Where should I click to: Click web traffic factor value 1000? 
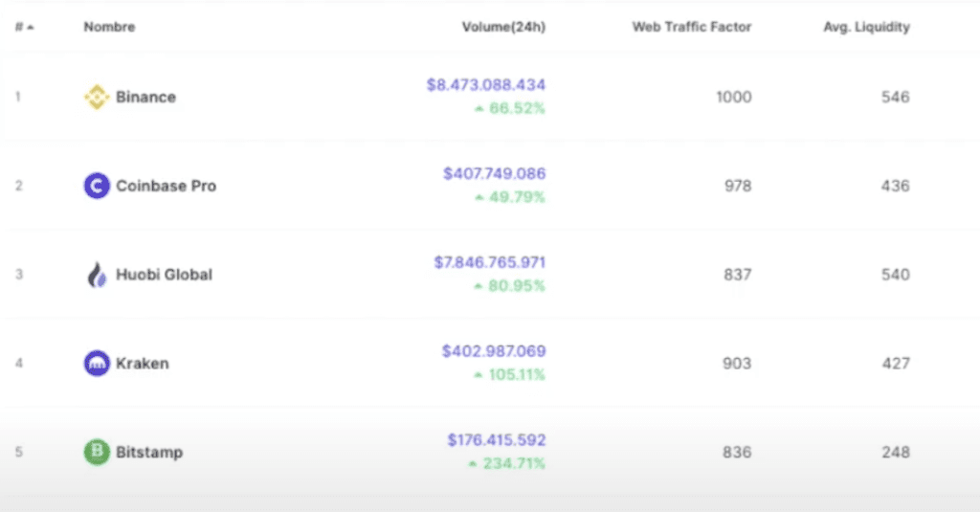pyautogui.click(x=734, y=97)
